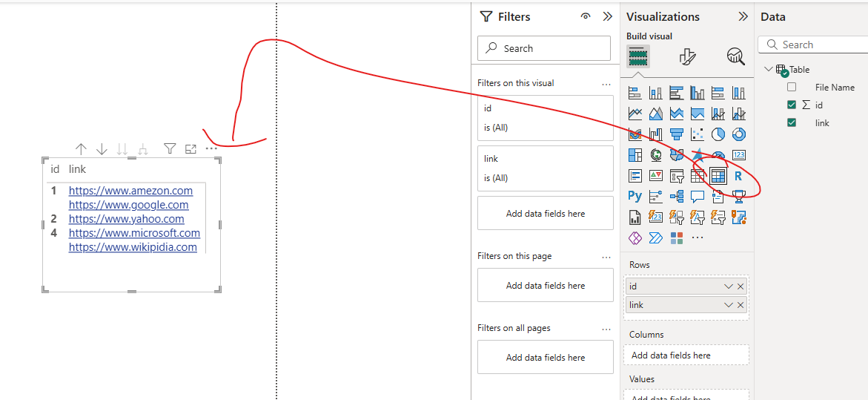This screenshot has height=400, width=868.
Task: Insert the Q&A speech bubble visual
Action: click(697, 196)
